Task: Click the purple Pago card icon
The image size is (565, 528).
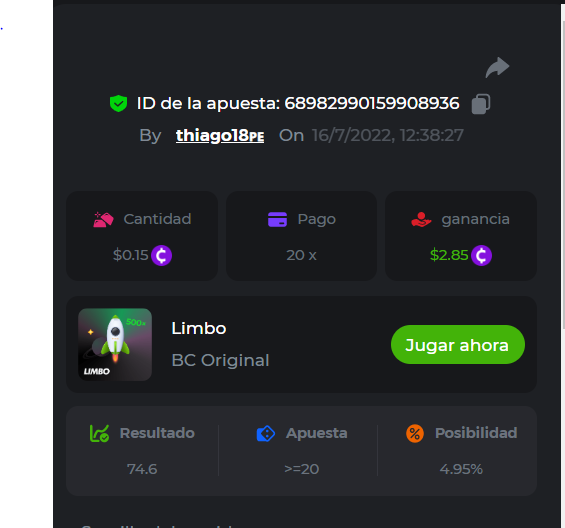Action: [x=277, y=219]
